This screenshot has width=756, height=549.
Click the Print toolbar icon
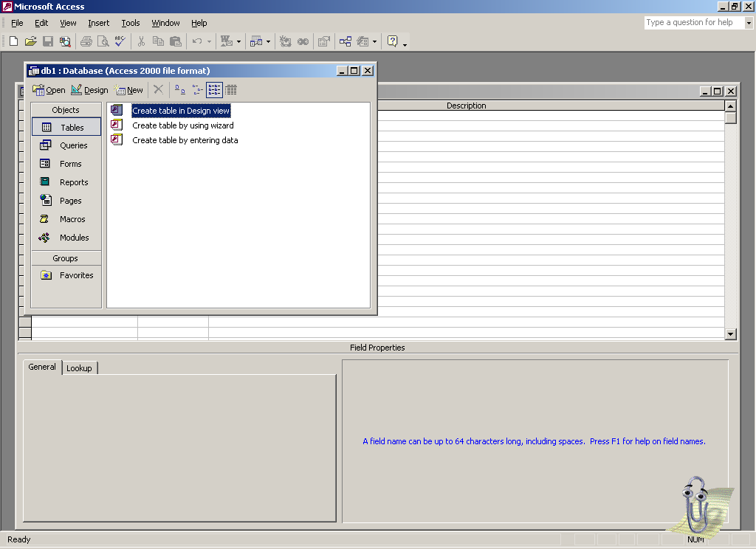[86, 41]
